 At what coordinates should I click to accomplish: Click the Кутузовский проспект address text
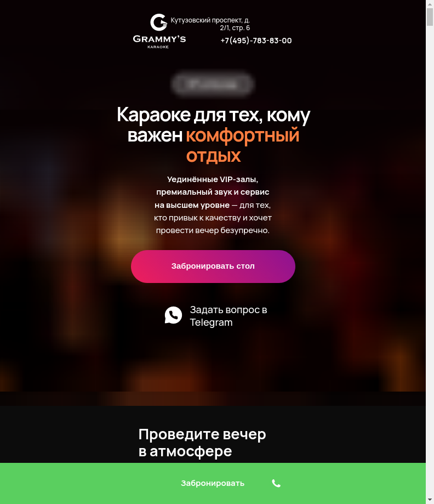(x=210, y=24)
